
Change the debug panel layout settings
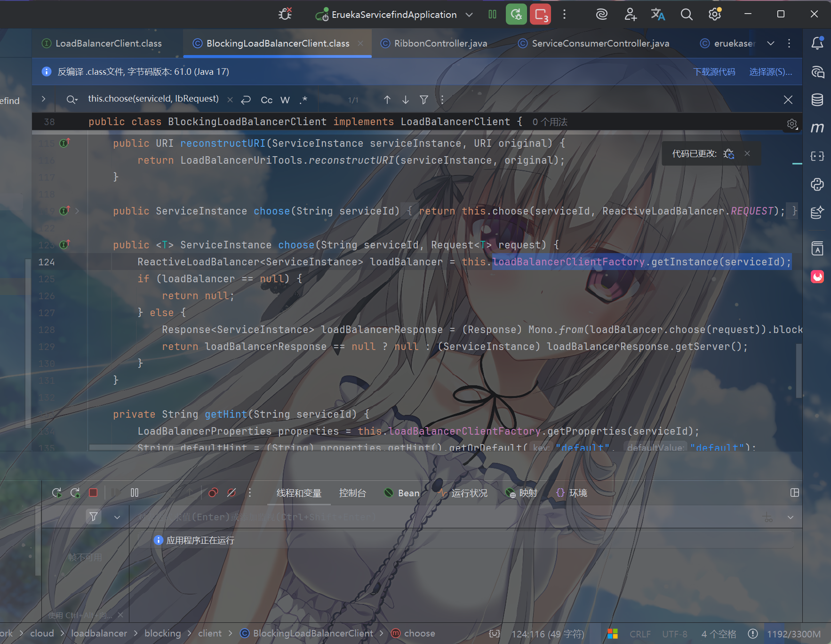point(795,493)
